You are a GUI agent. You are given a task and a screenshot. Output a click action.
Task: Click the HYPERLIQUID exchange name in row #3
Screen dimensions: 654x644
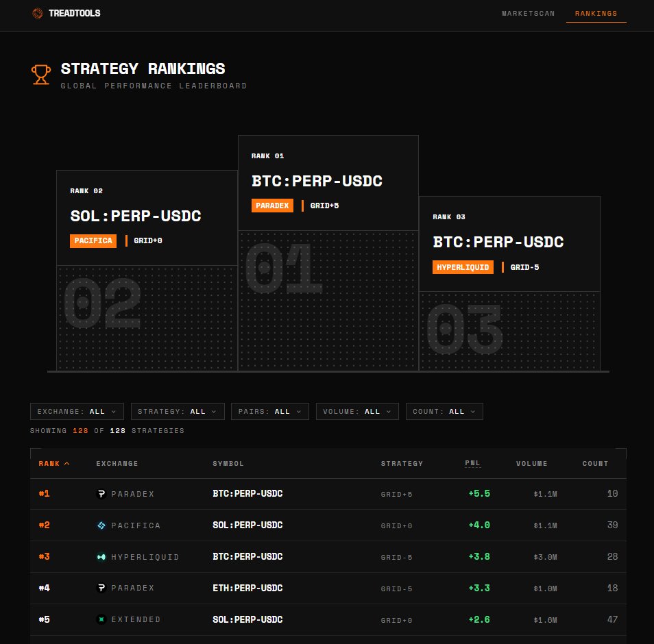pos(145,557)
